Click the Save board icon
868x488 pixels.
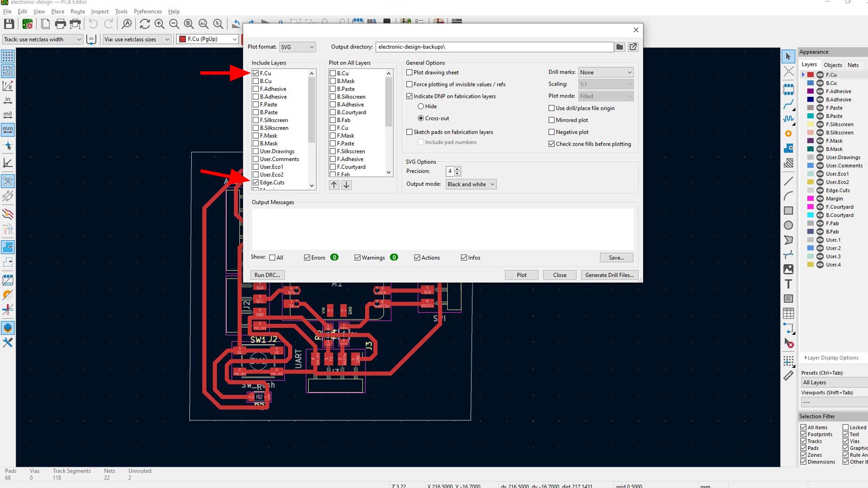(9, 24)
